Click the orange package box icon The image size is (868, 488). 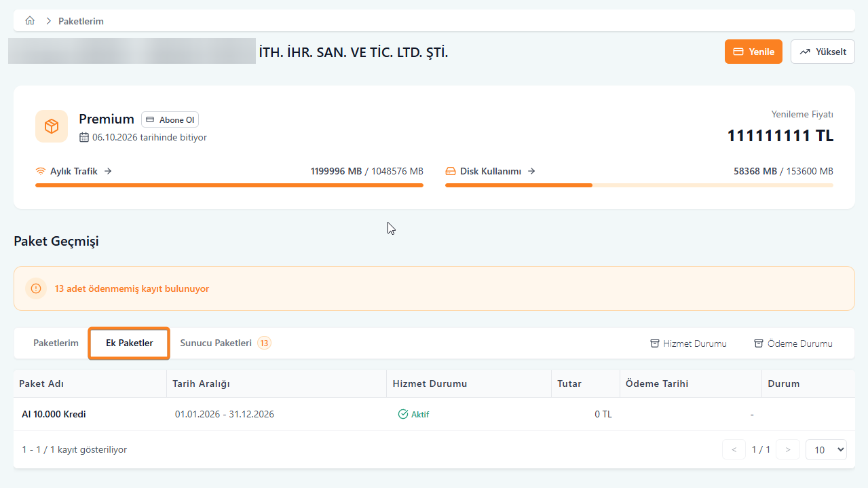pyautogui.click(x=52, y=126)
